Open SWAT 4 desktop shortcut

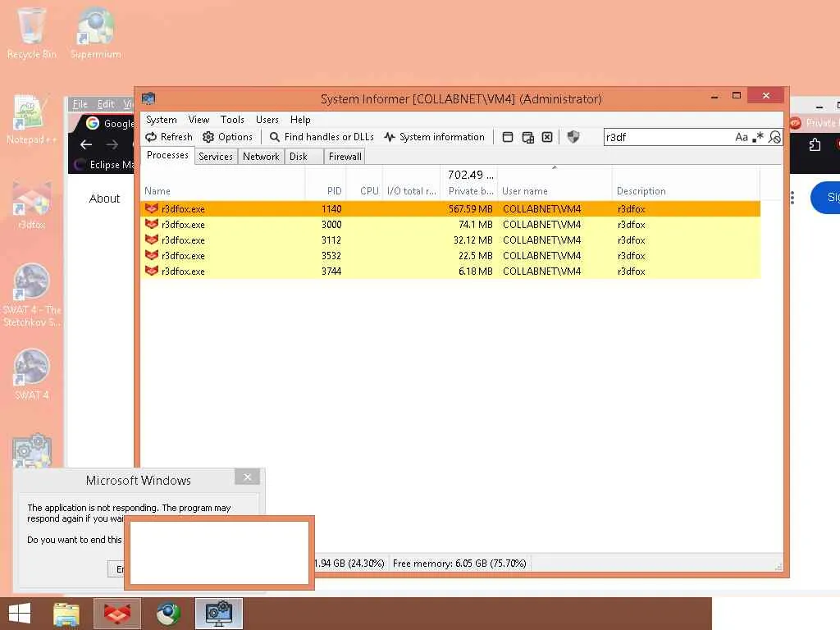click(x=31, y=374)
